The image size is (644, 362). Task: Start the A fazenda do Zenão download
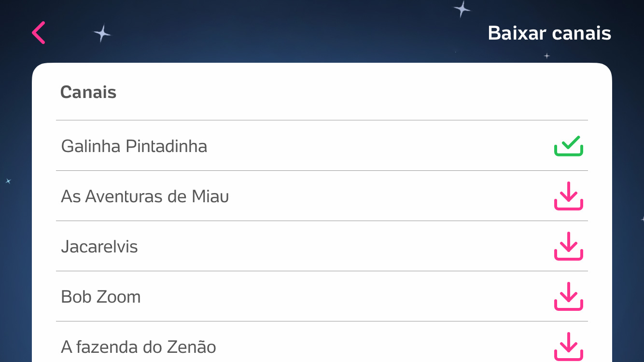[568, 347]
